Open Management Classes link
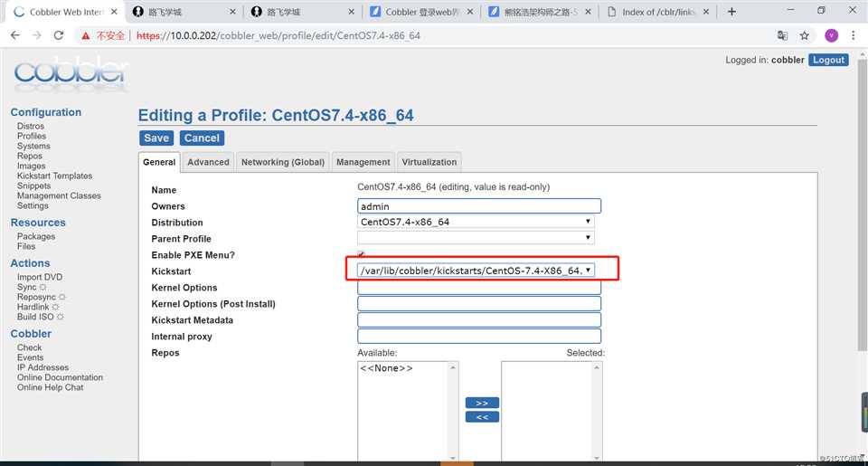Viewport: 868px width, 466px height. tap(59, 196)
